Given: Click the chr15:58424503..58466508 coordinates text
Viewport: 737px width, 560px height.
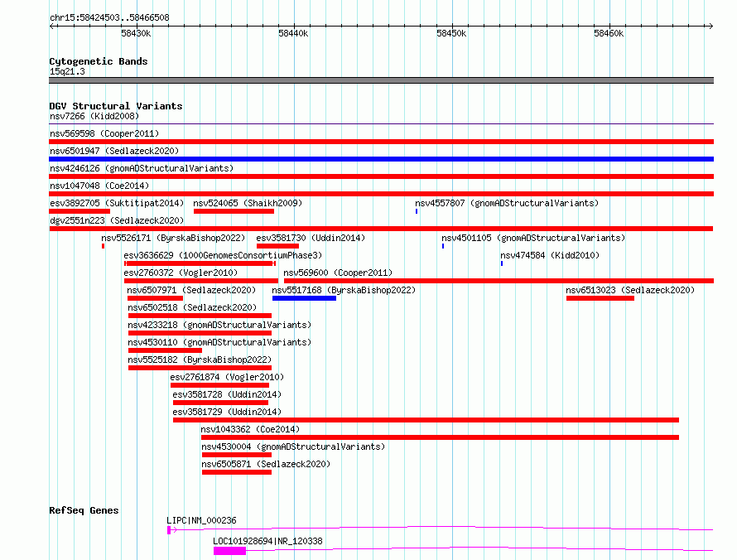Looking at the screenshot, I should tap(109, 17).
